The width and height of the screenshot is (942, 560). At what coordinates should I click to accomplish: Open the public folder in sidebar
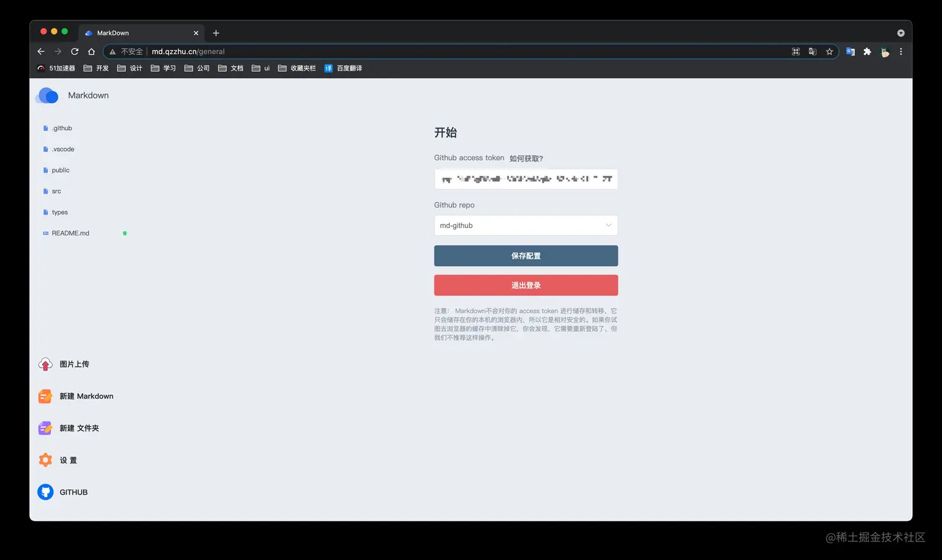point(60,170)
